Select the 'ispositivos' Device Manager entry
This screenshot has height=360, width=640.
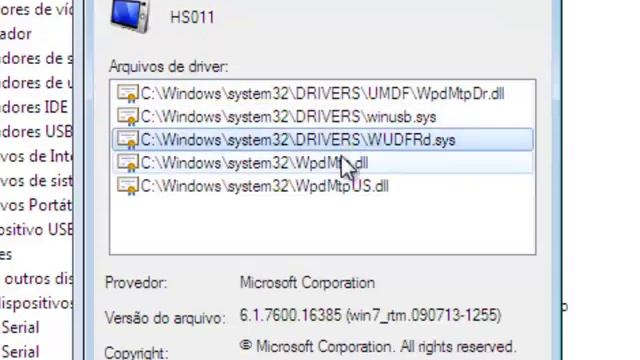pos(36,303)
